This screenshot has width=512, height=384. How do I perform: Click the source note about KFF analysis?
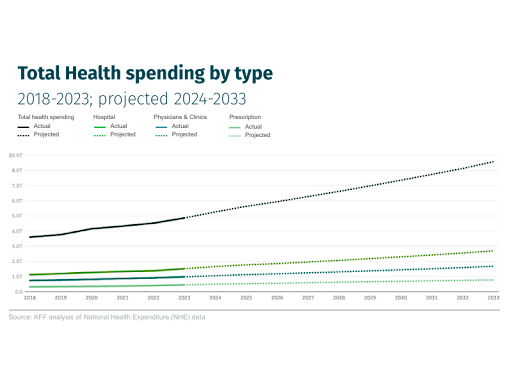click(x=107, y=317)
